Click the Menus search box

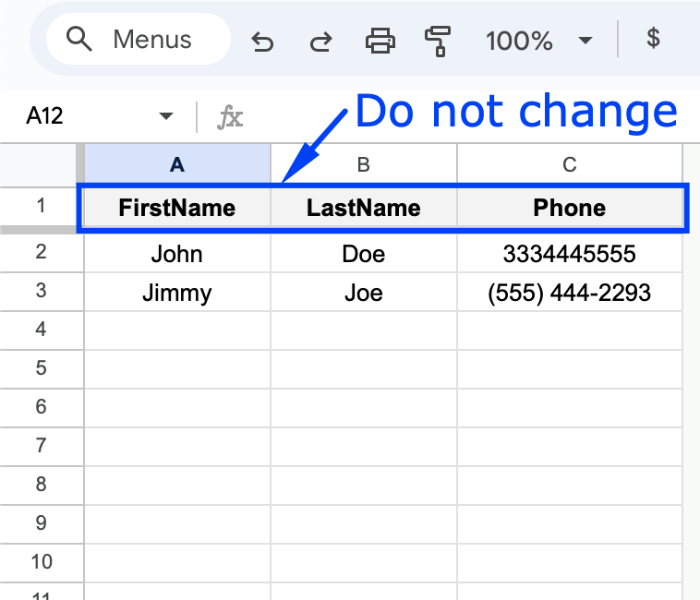point(139,39)
